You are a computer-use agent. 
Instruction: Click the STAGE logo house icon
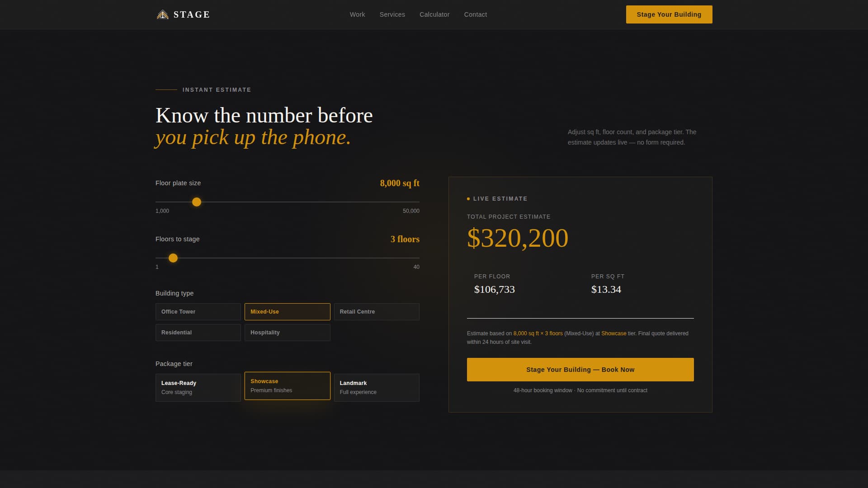point(162,14)
